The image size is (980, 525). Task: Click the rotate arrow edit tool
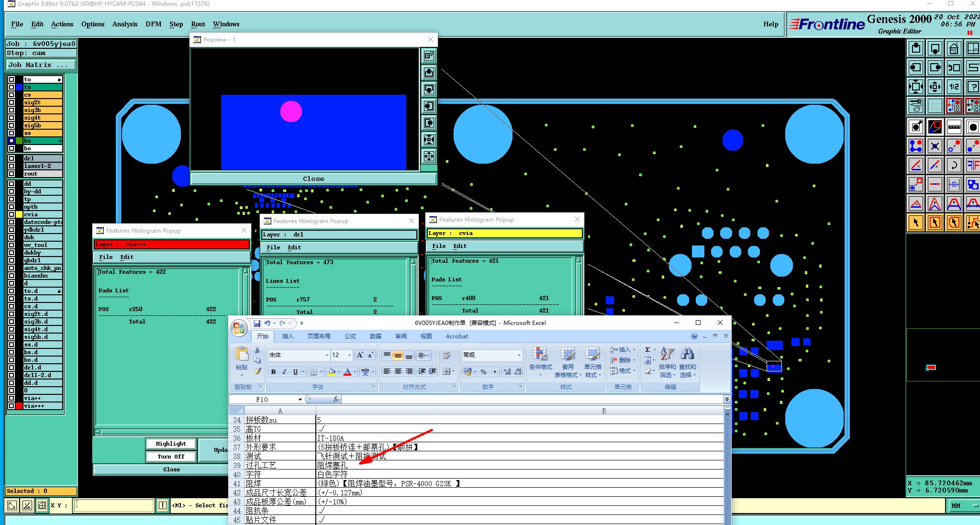(954, 166)
